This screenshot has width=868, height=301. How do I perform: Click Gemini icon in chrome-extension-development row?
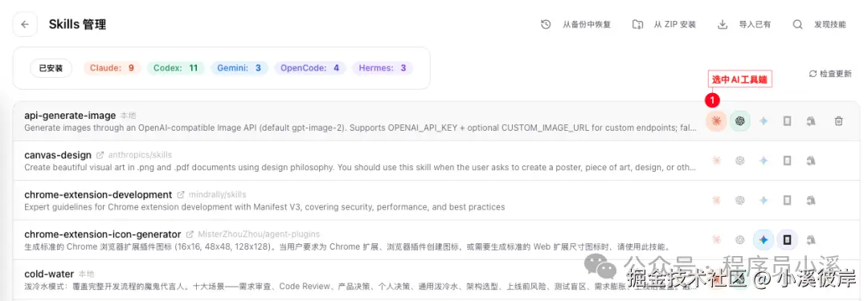coord(764,201)
